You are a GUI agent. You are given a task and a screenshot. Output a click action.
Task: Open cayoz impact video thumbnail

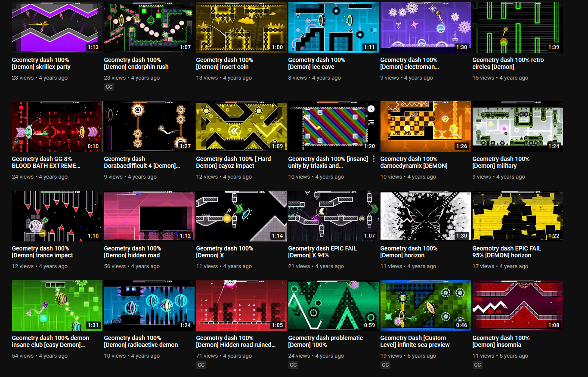pos(241,126)
